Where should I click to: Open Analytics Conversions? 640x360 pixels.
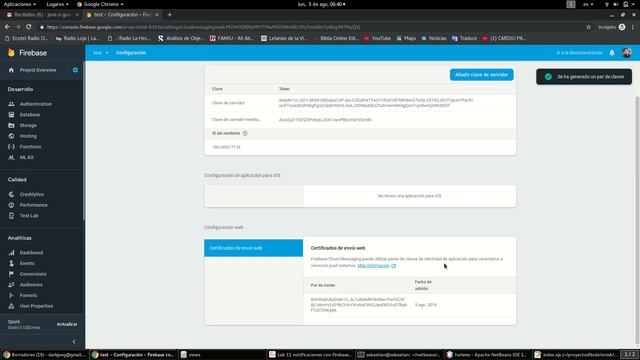33,274
